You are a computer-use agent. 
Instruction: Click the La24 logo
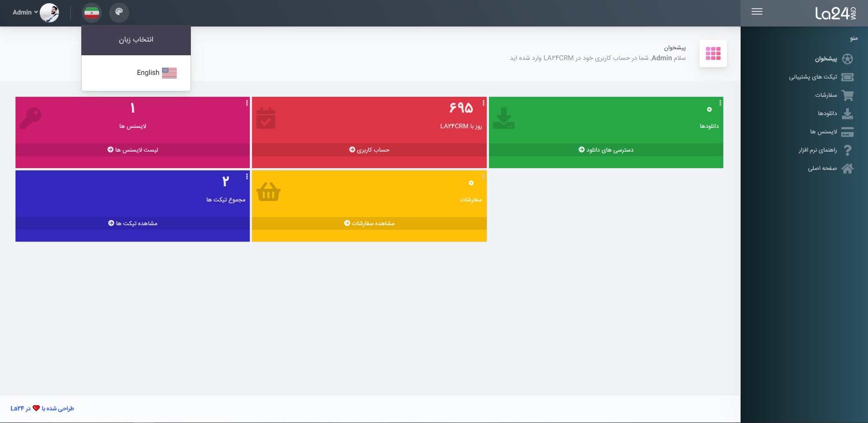pos(835,13)
